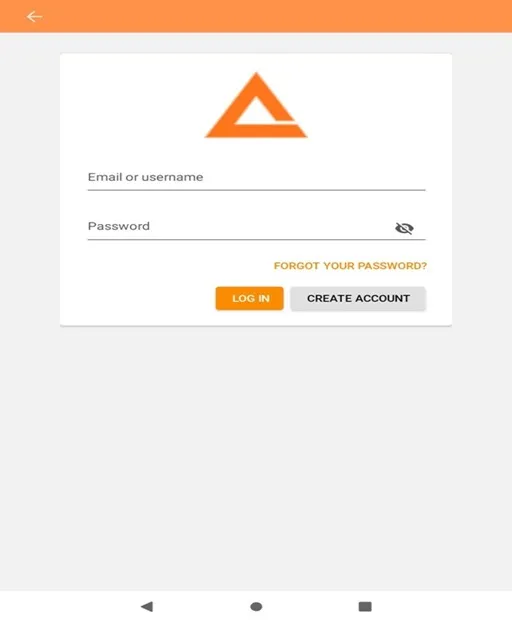This screenshot has height=622, width=512.
Task: Click the underline beneath the Password field
Action: tap(256, 239)
